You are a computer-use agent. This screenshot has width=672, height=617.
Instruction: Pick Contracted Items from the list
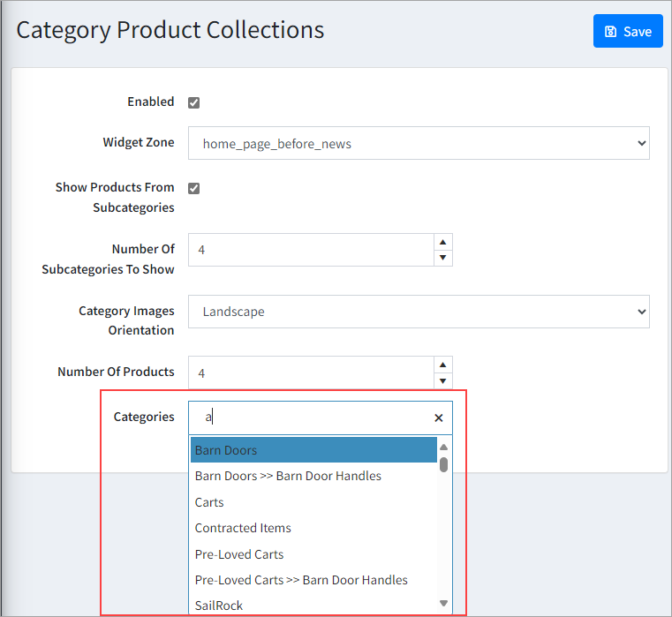click(243, 528)
